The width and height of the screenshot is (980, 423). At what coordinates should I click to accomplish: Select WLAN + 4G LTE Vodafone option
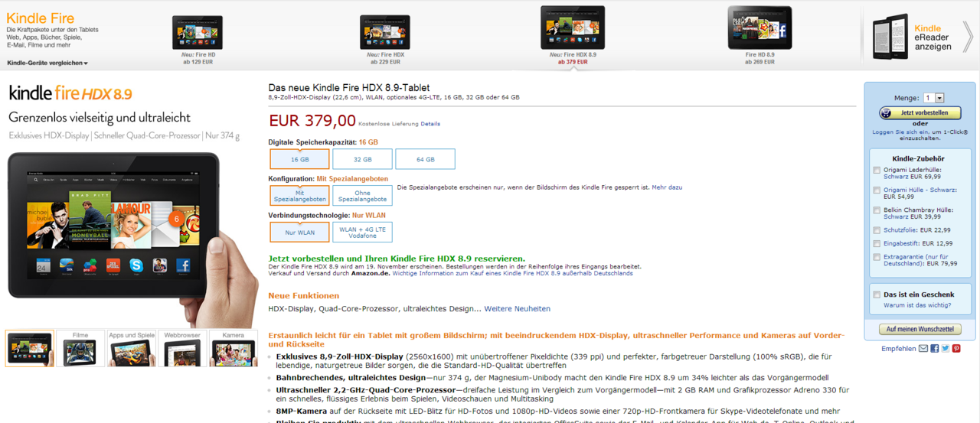[x=362, y=232]
